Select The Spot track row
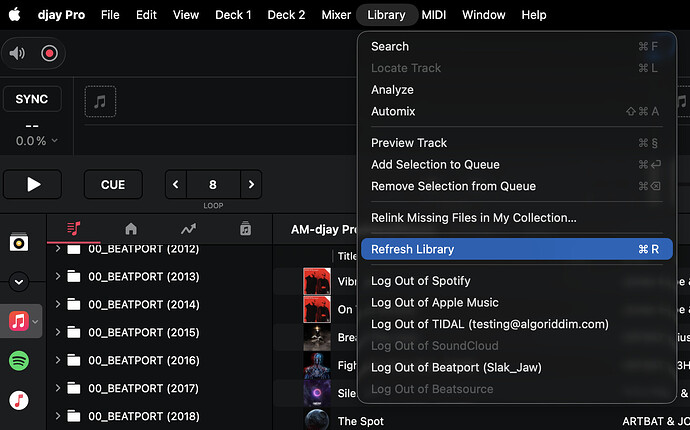 [481, 421]
